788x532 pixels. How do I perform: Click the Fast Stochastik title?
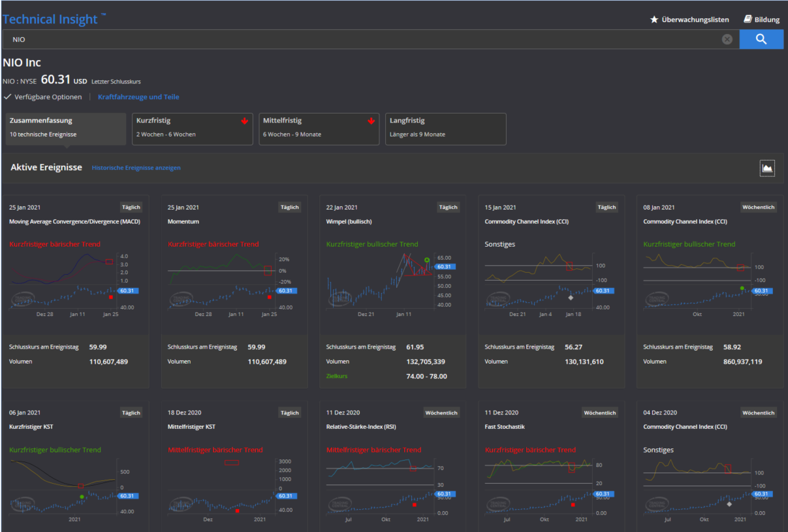[505, 427]
